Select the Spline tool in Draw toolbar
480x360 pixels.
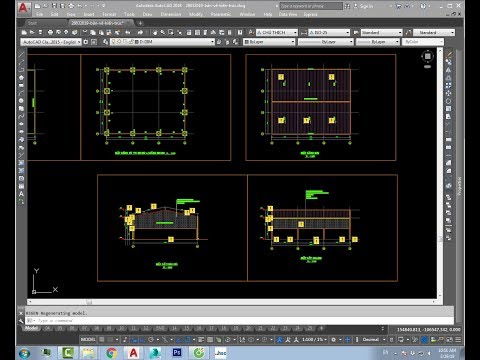coord(21,116)
